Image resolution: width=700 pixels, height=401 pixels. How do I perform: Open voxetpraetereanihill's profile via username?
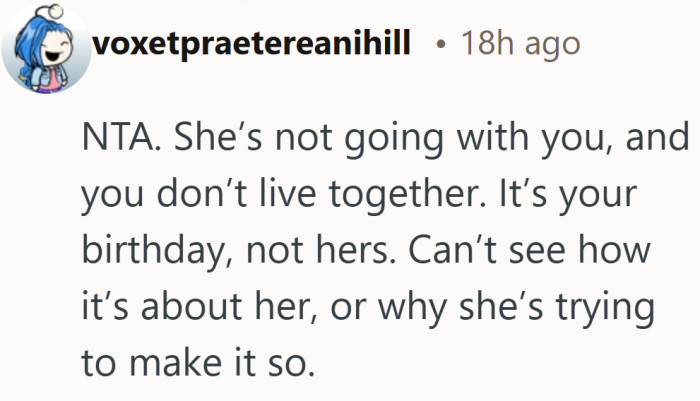[250, 46]
